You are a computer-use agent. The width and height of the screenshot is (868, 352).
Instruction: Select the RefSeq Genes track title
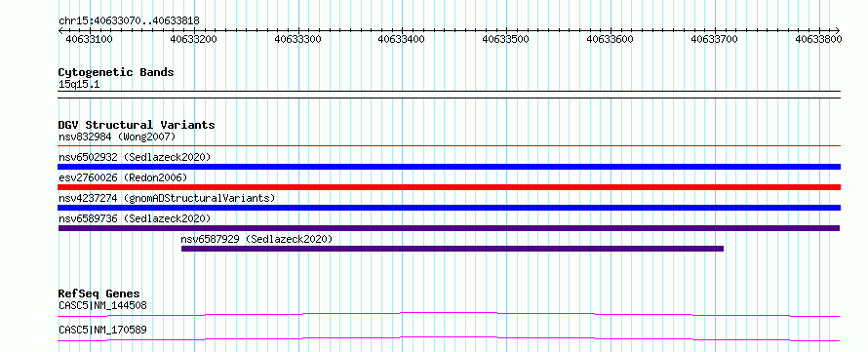click(99, 293)
